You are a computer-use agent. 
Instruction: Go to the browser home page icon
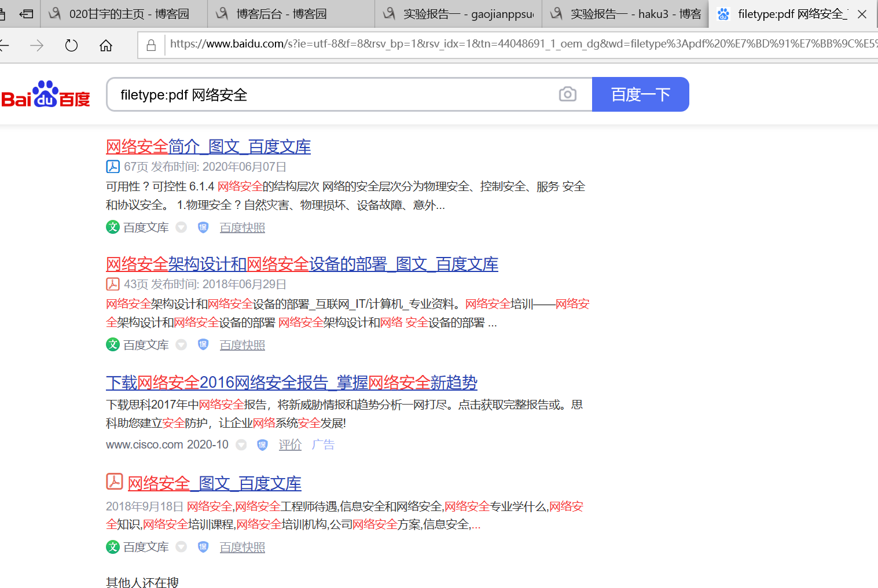[106, 45]
